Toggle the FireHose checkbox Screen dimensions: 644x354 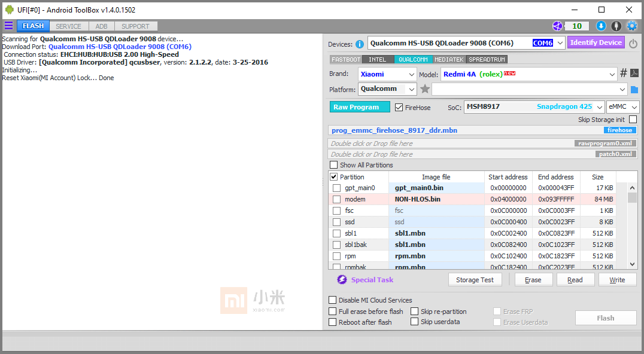pyautogui.click(x=399, y=107)
